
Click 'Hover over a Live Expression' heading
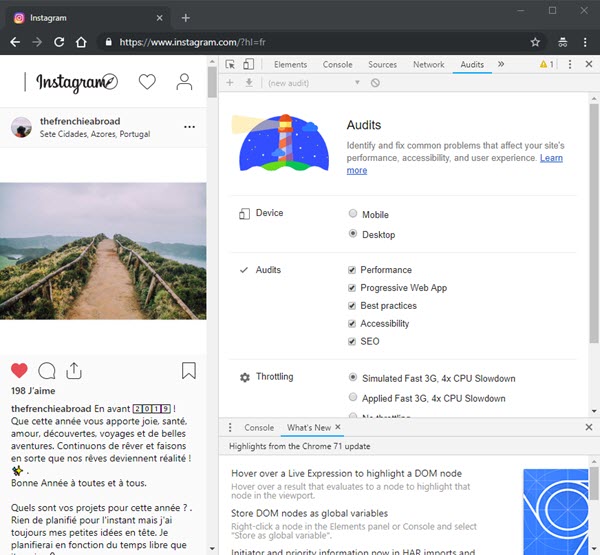pos(346,473)
